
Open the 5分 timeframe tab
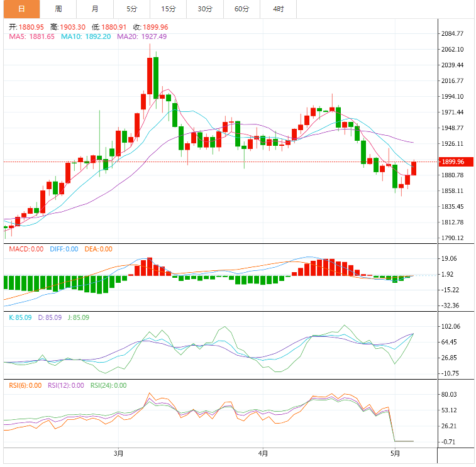click(132, 9)
